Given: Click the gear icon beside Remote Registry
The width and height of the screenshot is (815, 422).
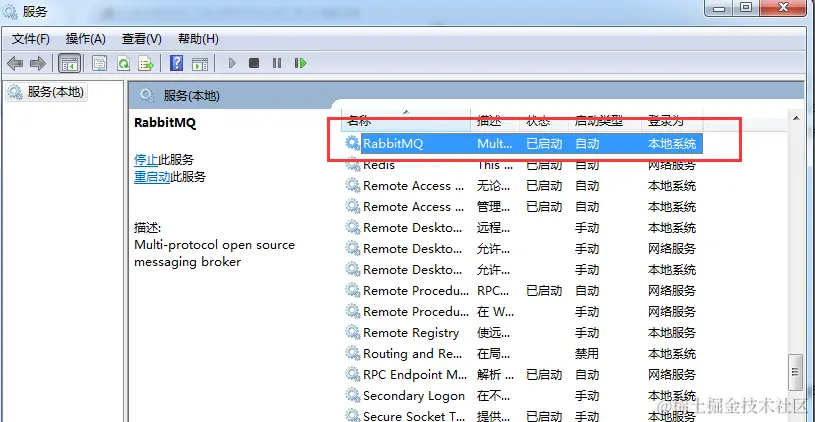Looking at the screenshot, I should click(x=353, y=333).
